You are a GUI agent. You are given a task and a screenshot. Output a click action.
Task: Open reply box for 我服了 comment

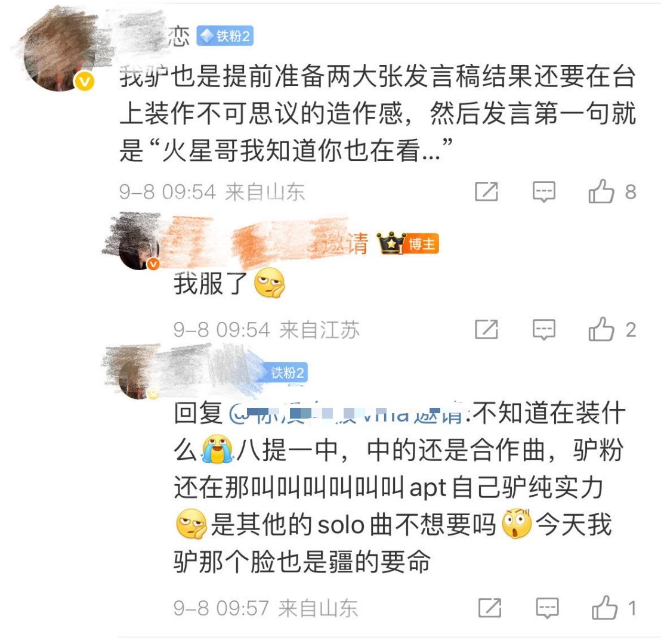[x=544, y=330]
